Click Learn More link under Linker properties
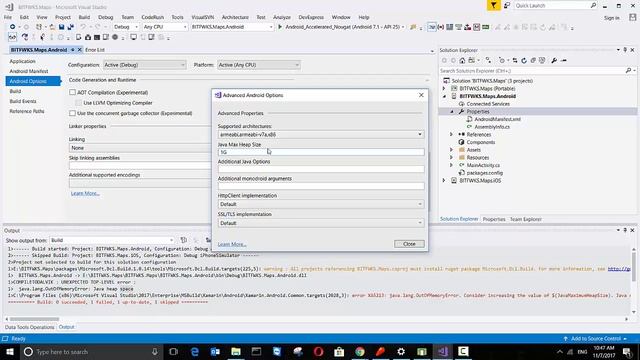The image size is (640, 360). 85,193
